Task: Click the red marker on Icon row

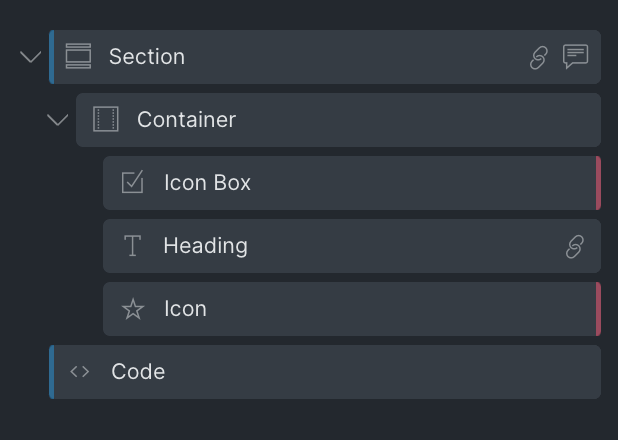Action: click(598, 309)
